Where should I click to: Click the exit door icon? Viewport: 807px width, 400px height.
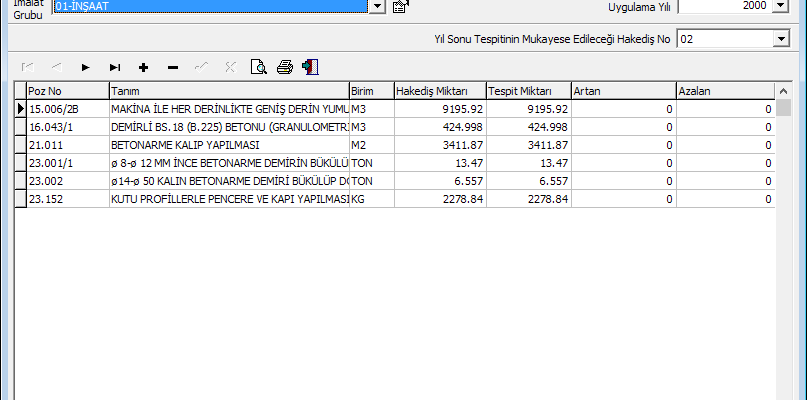311,67
